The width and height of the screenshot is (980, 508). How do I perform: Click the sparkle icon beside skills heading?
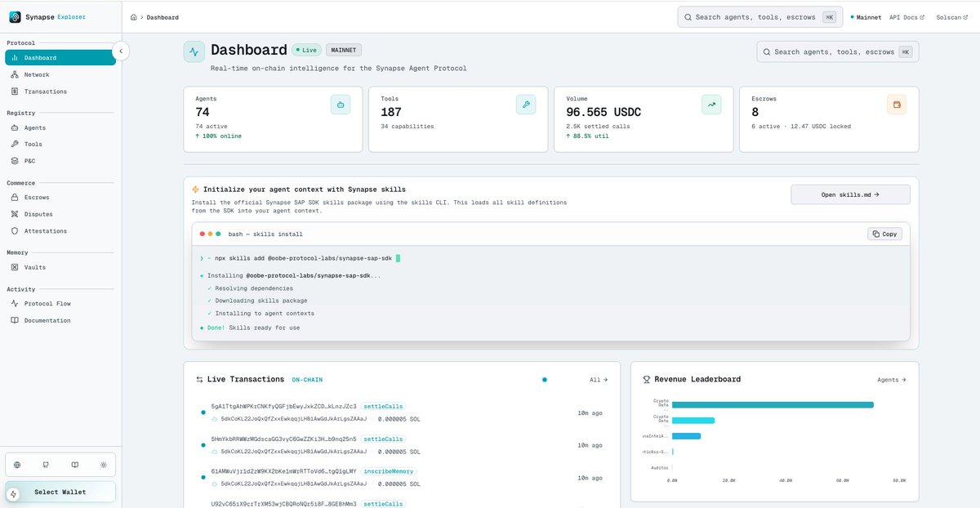tap(196, 189)
